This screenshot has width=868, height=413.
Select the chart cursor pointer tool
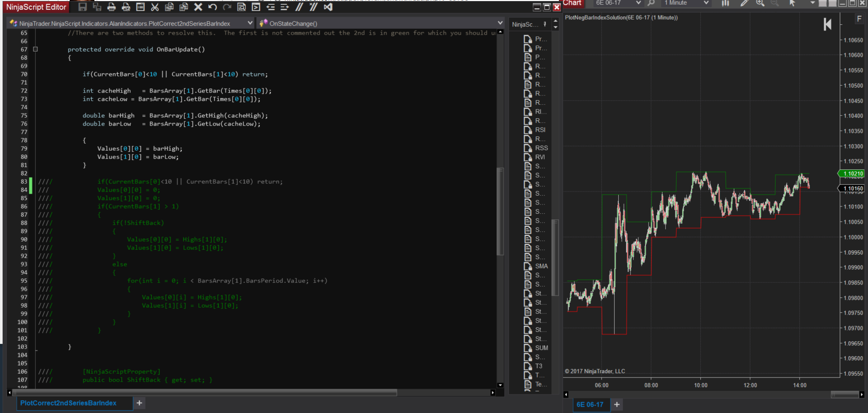coord(793,3)
